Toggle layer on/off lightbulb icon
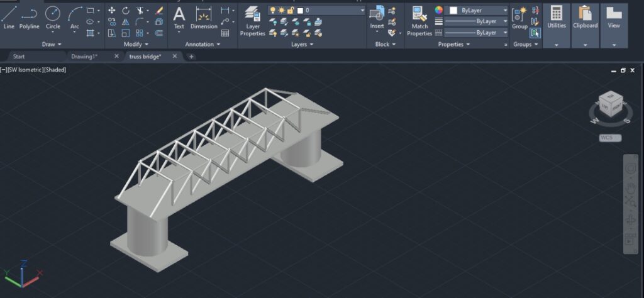 pos(272,10)
